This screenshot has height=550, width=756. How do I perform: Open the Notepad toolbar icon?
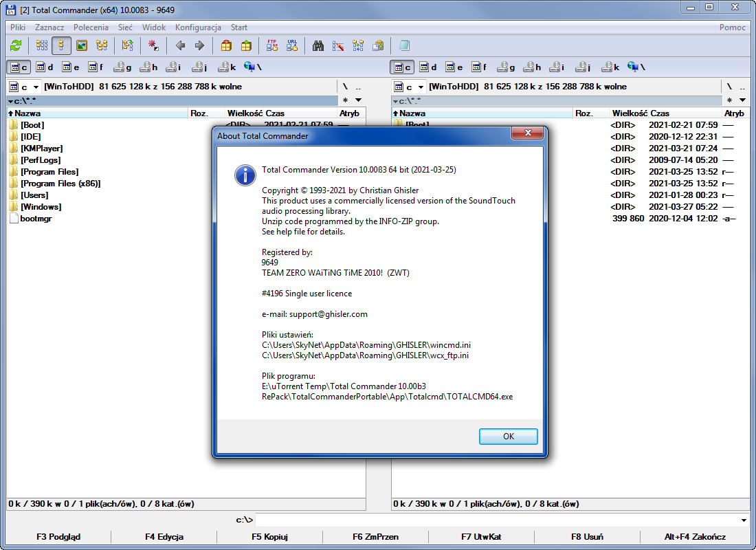click(x=404, y=46)
